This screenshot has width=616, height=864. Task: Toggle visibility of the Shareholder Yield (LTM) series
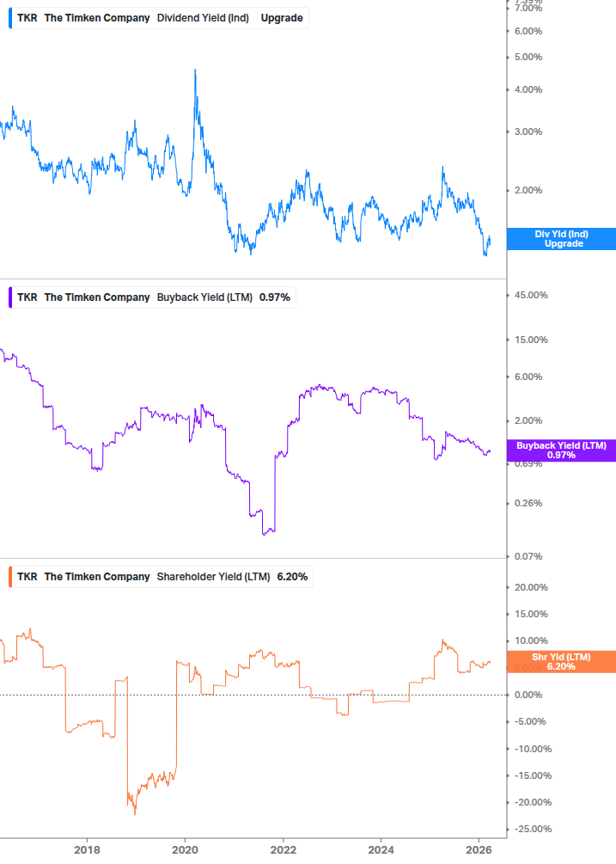point(10,577)
